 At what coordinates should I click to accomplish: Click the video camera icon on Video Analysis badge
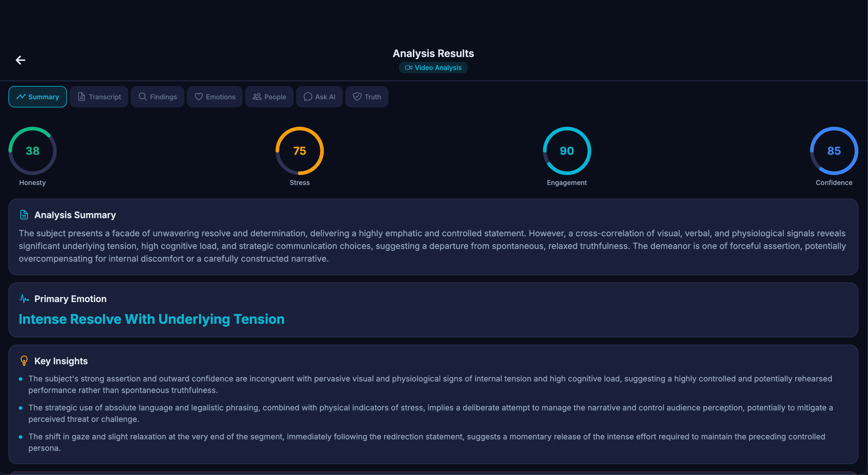pyautogui.click(x=408, y=67)
